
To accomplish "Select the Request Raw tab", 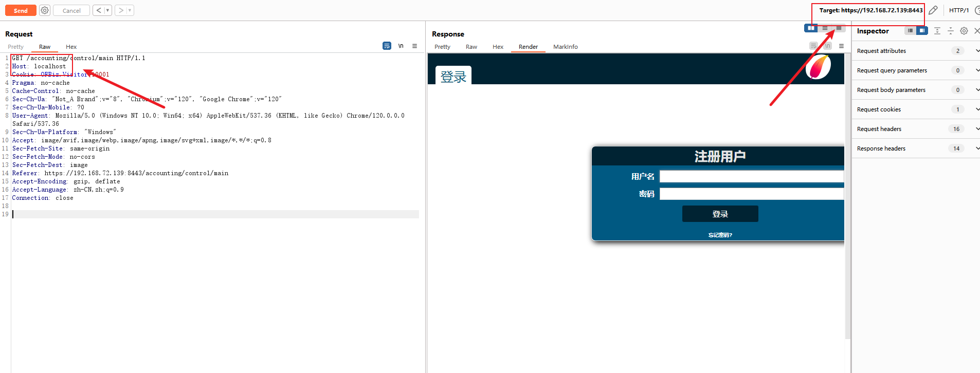I will 45,47.
